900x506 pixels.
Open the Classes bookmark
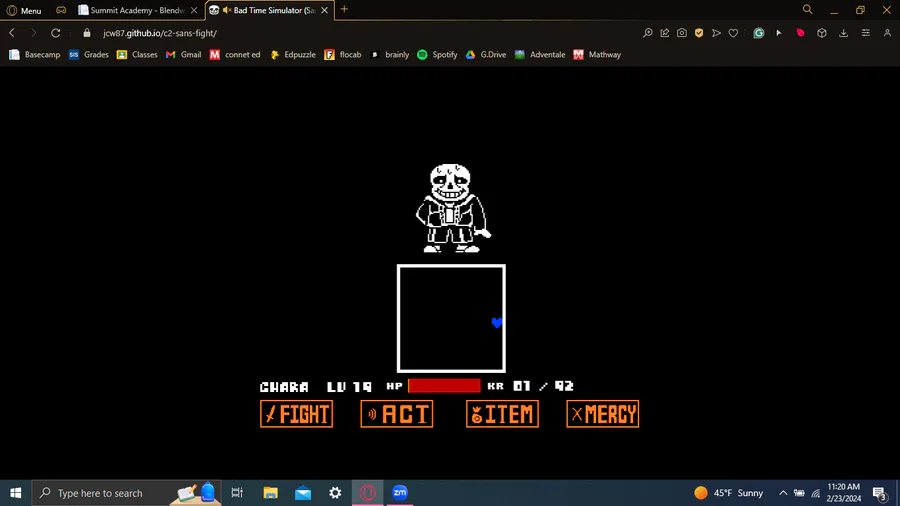coord(137,55)
